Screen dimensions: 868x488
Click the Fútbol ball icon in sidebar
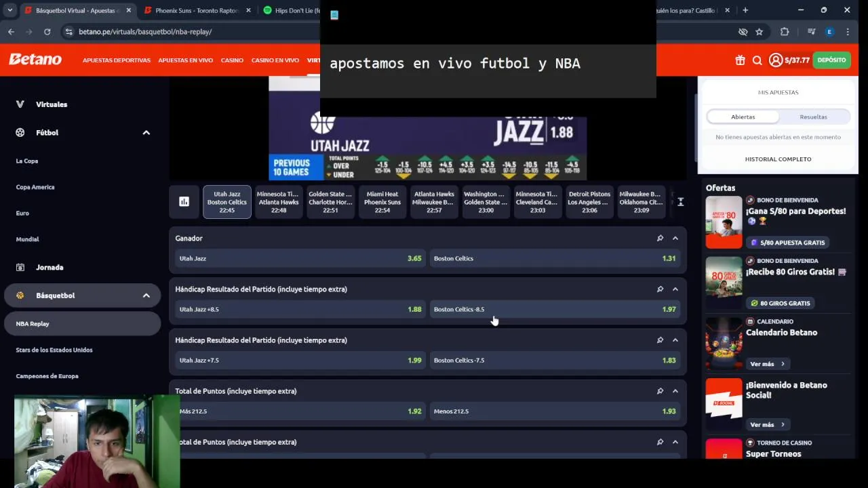pos(20,133)
